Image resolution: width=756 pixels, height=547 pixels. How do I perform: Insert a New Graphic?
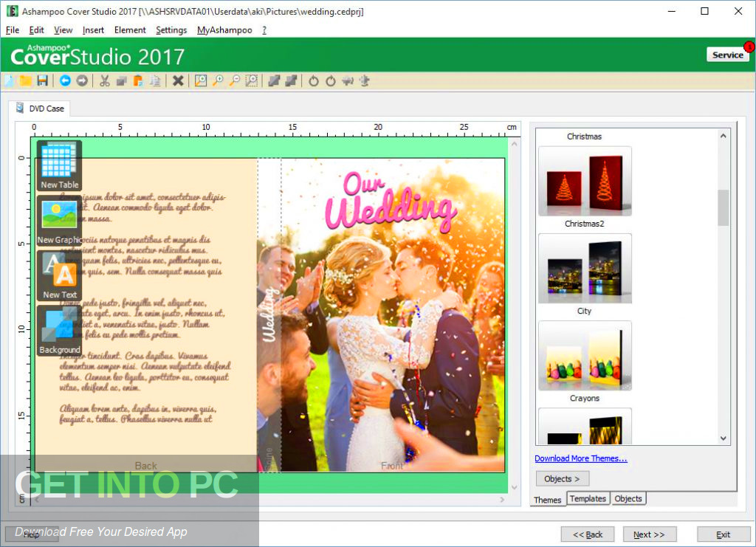(59, 221)
